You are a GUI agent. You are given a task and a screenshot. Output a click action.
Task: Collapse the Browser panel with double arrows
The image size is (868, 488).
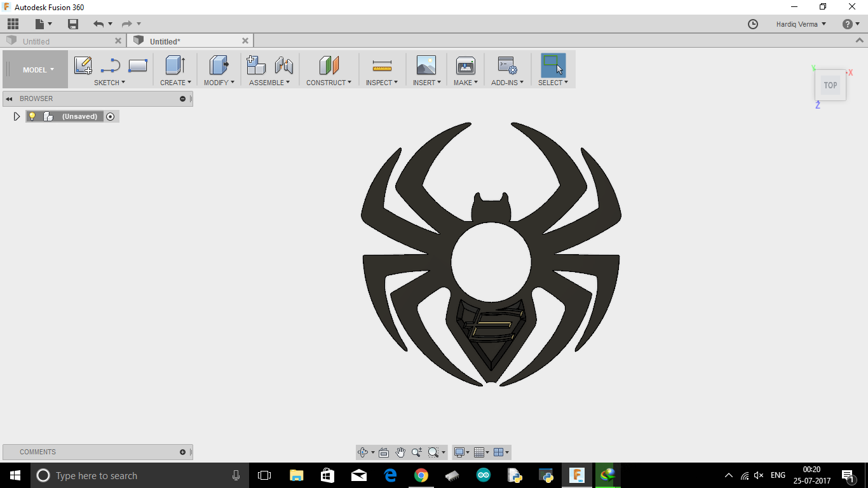(10, 98)
